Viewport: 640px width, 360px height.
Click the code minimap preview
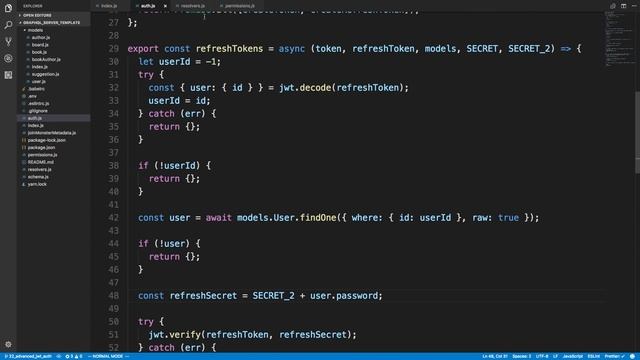click(x=620, y=39)
